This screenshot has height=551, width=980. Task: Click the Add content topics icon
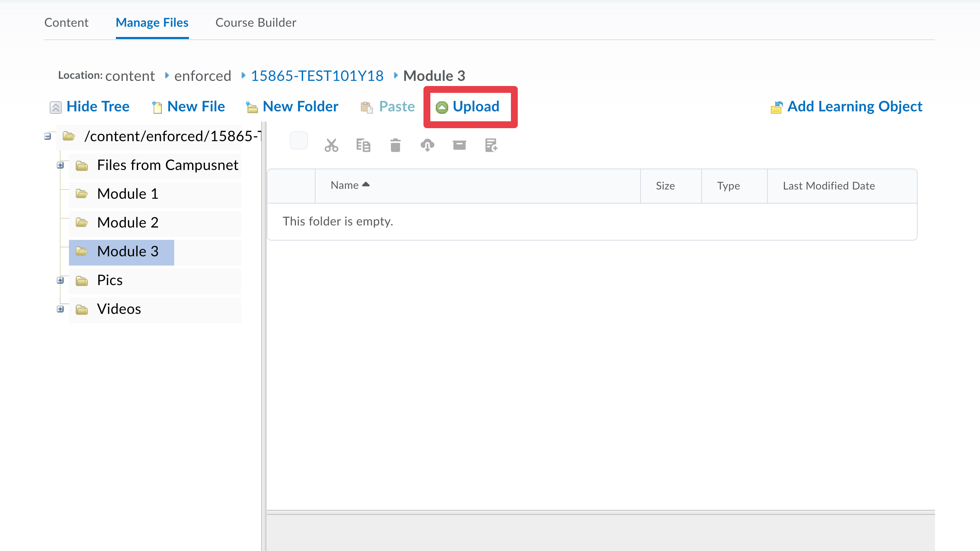491,145
